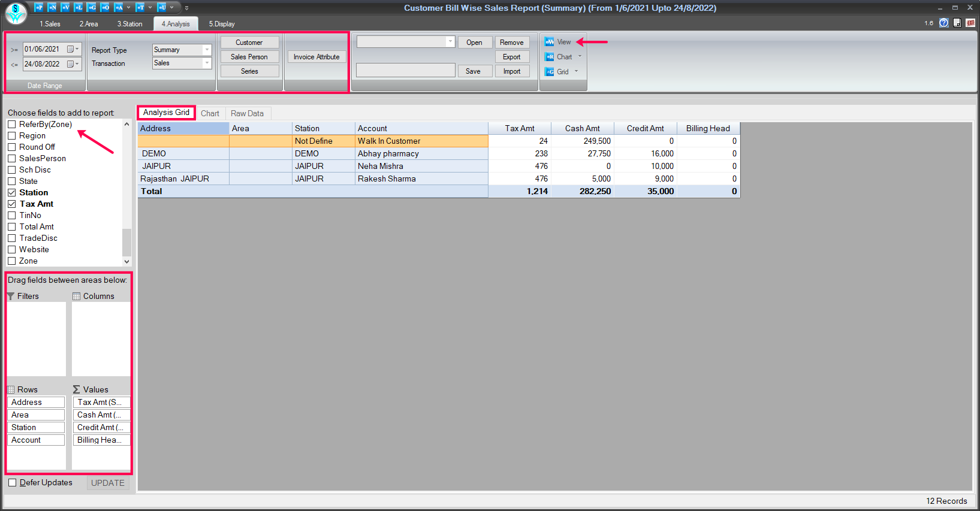This screenshot has width=980, height=511.
Task: Click the blue P quick-access icon
Action: tap(39, 7)
